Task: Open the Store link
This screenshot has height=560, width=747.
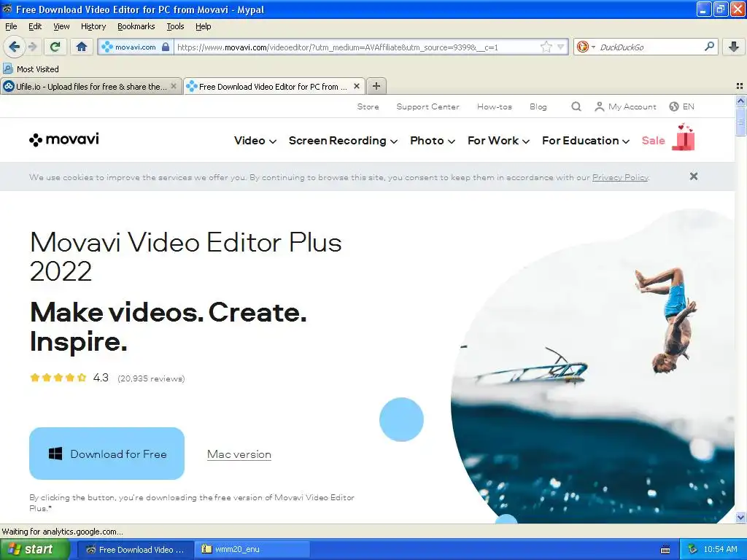Action: [368, 106]
